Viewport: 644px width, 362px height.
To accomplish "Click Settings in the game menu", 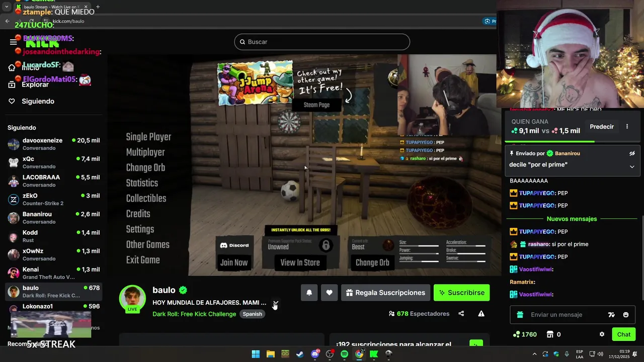I will [140, 229].
